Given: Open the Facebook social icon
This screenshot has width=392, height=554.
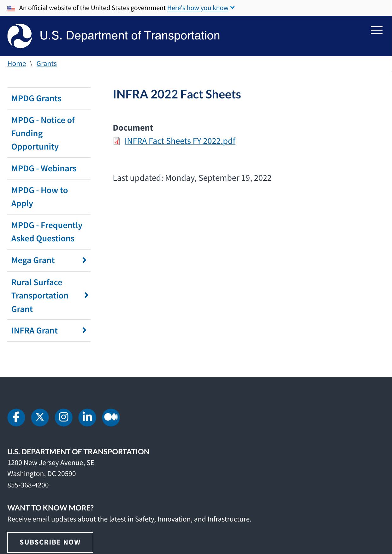Looking at the screenshot, I should pos(16,417).
